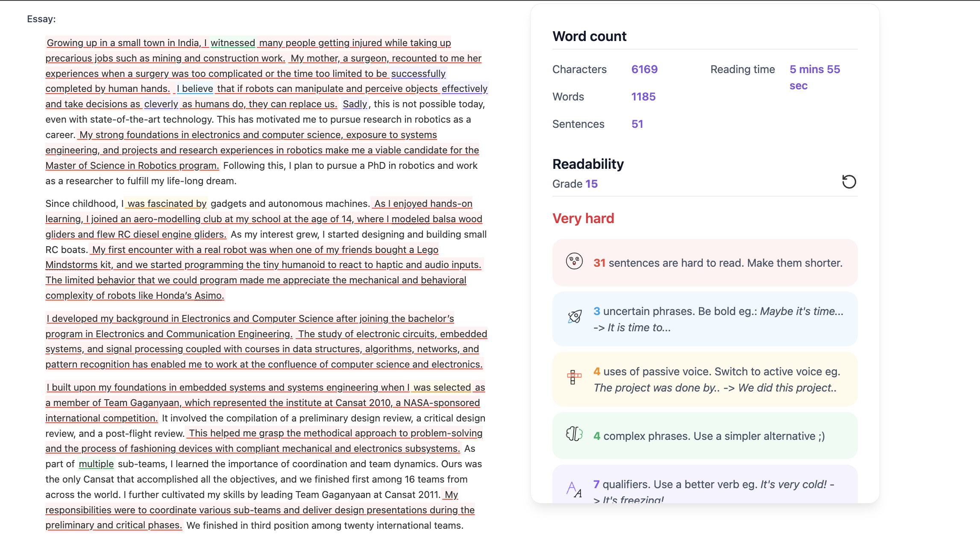Click the blue highlighted phrase 'I believe'
Screen dimensions: 980x542
[195, 88]
